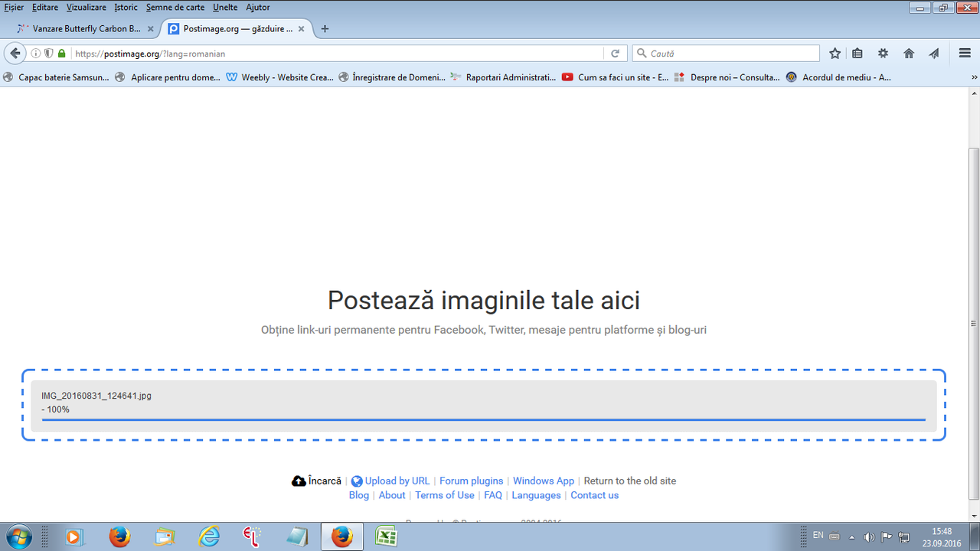The height and width of the screenshot is (551, 980).
Task: Click the globe icon beside Upload by URL
Action: 357,481
